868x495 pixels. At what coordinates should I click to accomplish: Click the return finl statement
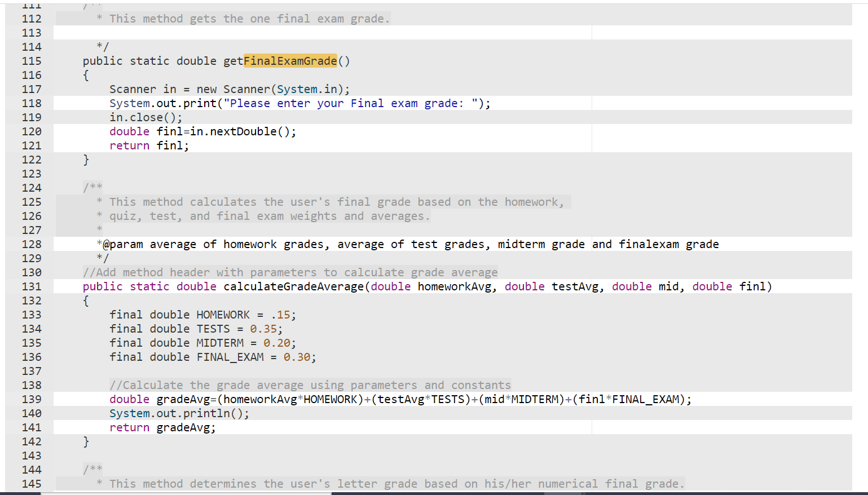point(148,145)
